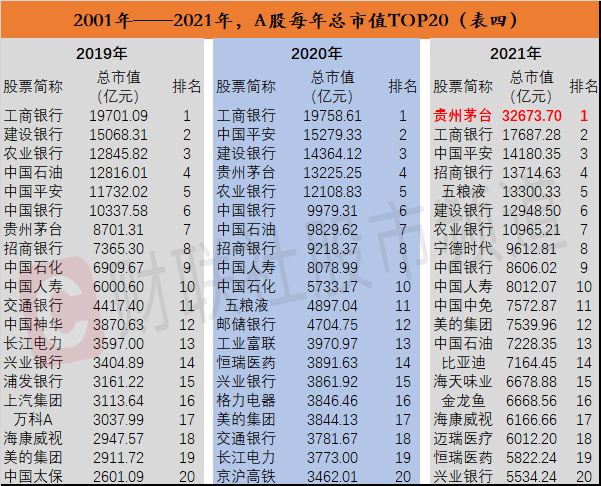Viewport: 601px width, 486px height.
Task: Click the value '12845.82'
Action: pos(118,154)
